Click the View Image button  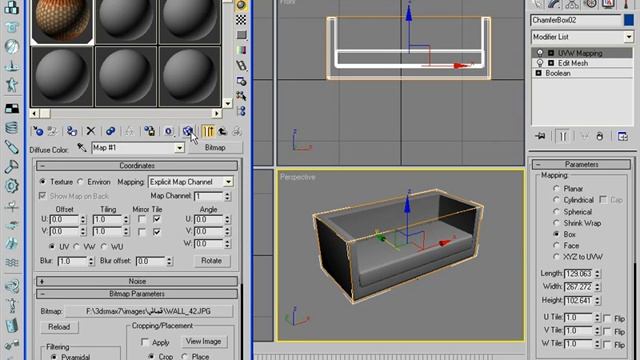(x=203, y=341)
